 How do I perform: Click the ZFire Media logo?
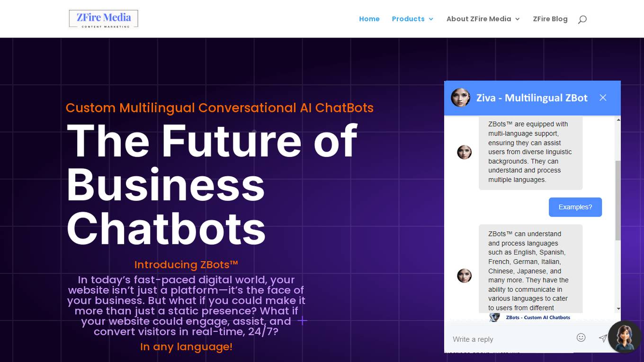103,19
